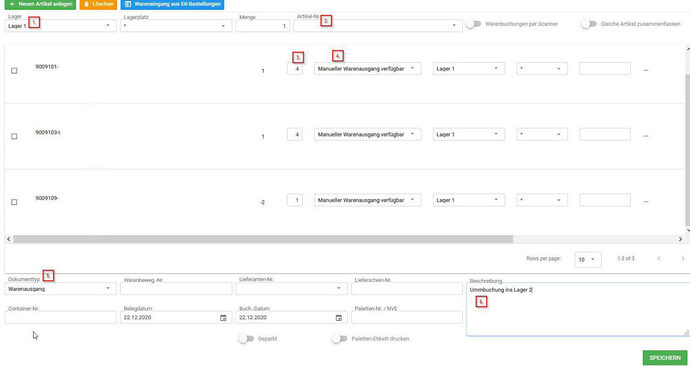Click the orange Löschen button
This screenshot has width=690, height=367.
click(98, 4)
